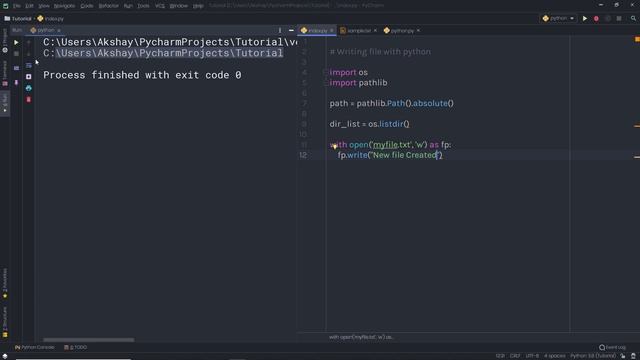The image size is (640, 360).
Task: Click the 4 spaces indent setting
Action: coord(555,356)
